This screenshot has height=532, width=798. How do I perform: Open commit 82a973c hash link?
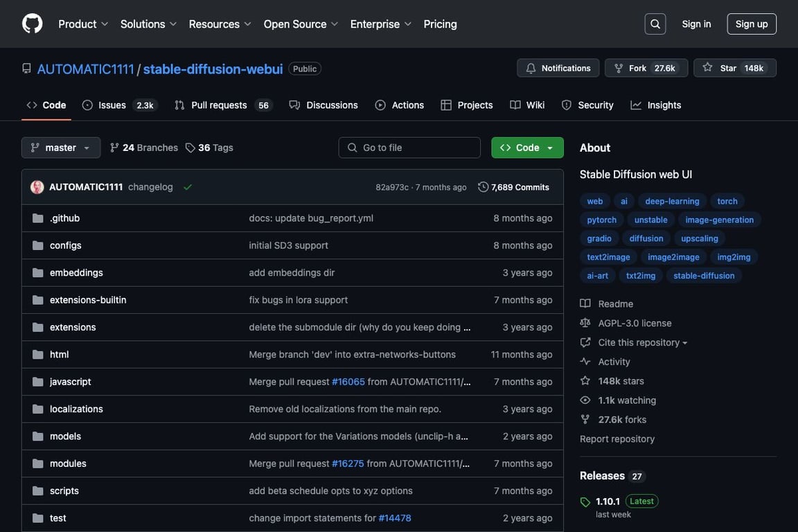point(392,187)
